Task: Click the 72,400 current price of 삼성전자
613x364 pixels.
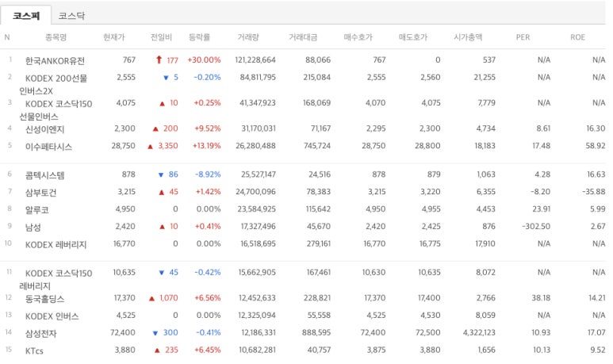Action: [x=123, y=333]
